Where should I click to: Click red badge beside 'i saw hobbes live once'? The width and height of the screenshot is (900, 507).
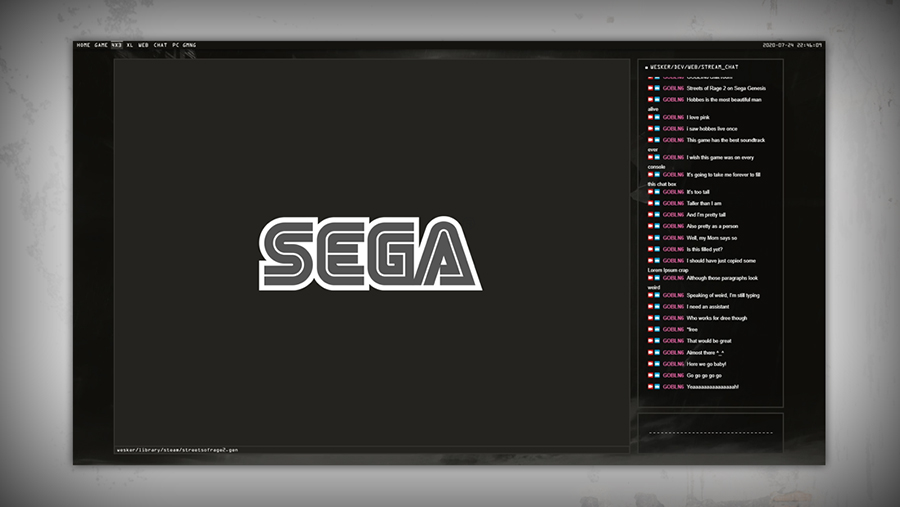650,129
